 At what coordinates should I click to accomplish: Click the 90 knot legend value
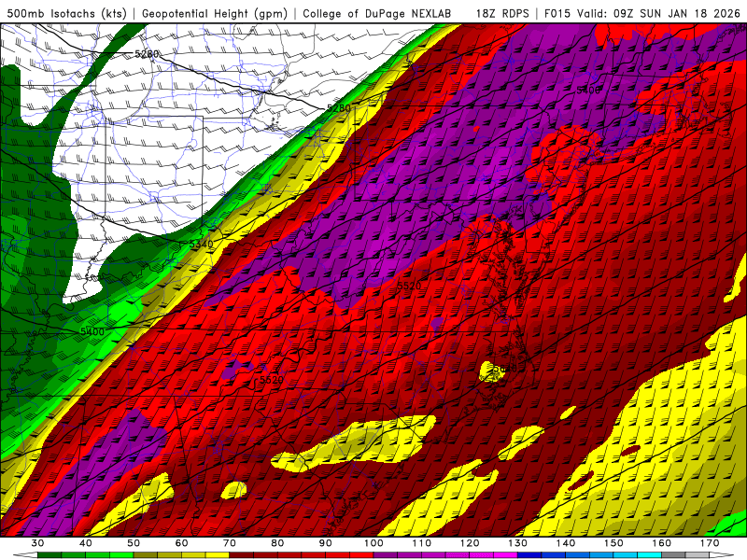pyautogui.click(x=325, y=543)
